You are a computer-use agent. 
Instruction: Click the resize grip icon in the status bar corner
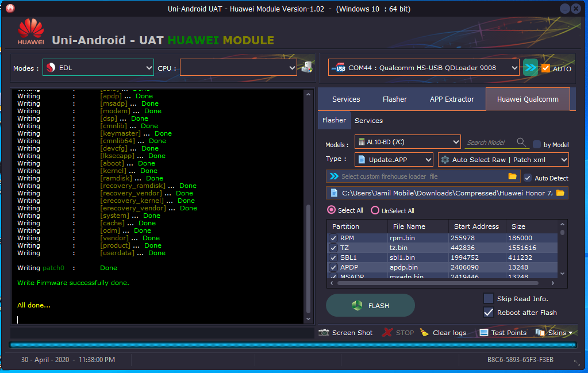tap(577, 362)
